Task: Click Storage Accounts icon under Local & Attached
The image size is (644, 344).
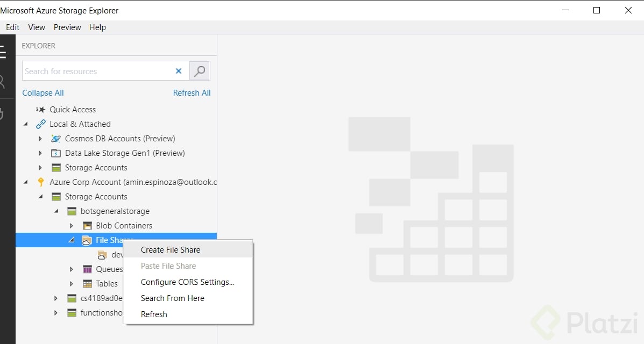Action: coord(56,168)
